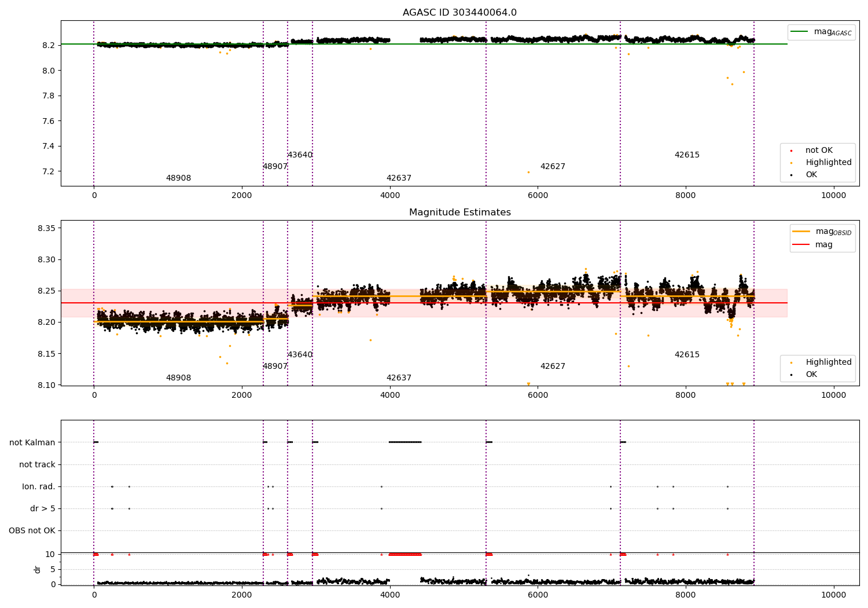Click the mag OBSID legend entry label
868x608 pixels.
pos(834,232)
